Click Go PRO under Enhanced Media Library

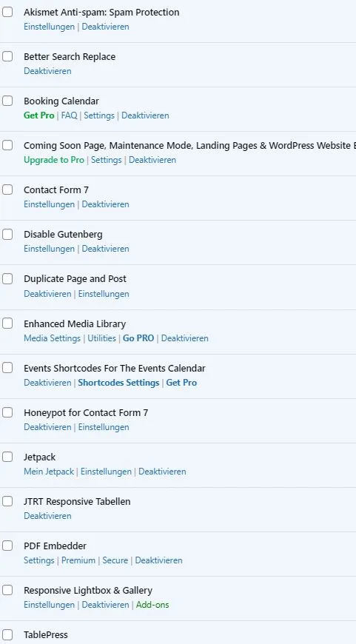[138, 338]
